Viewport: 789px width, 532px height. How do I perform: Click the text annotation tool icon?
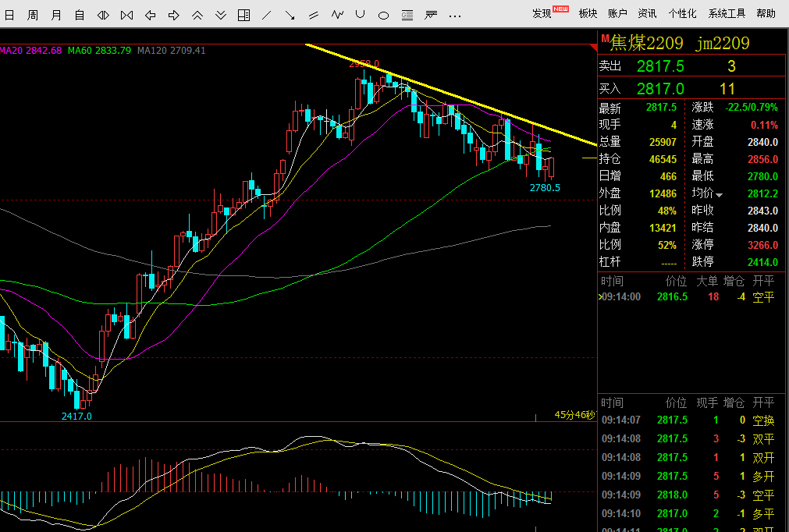[x=407, y=16]
